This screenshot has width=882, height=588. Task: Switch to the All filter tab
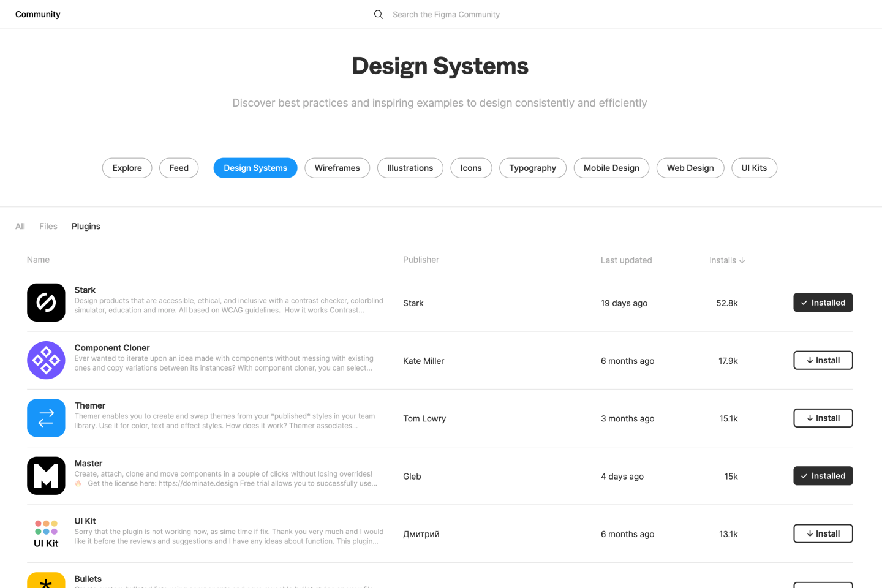20,226
